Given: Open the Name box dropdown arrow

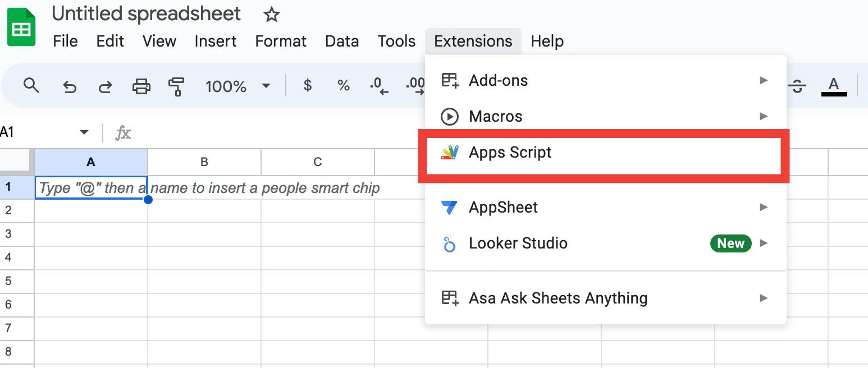Looking at the screenshot, I should click(84, 132).
